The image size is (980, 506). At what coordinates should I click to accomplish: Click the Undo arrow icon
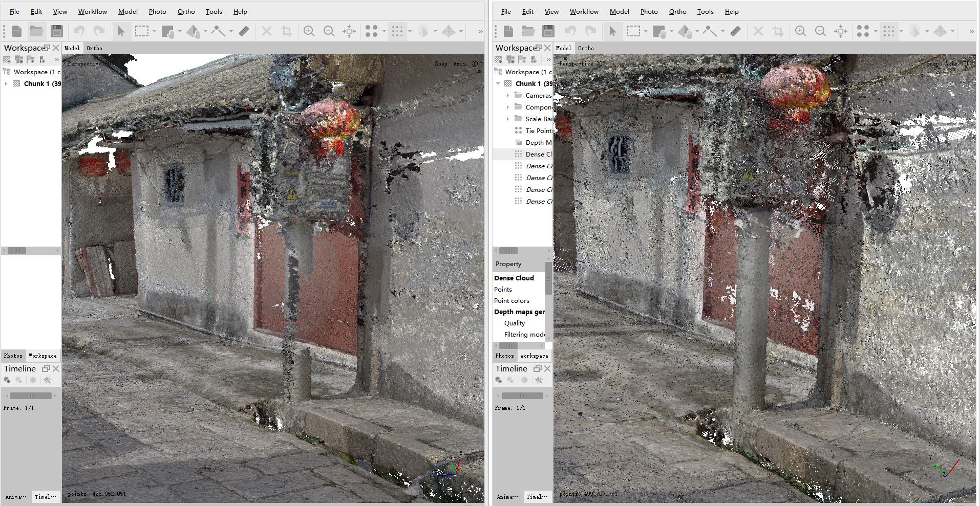pyautogui.click(x=79, y=31)
